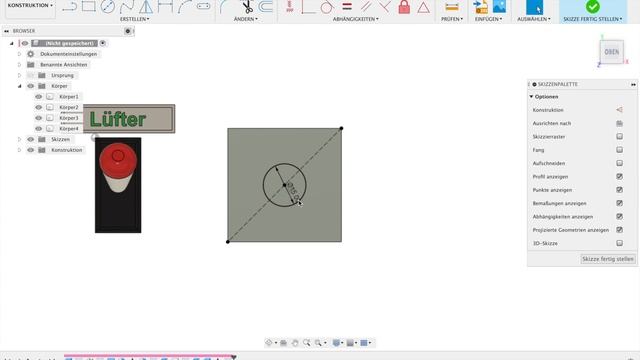Screen dimensions: 640x360
Task: Select the Circle sketch tool
Action: (x=108, y=7)
